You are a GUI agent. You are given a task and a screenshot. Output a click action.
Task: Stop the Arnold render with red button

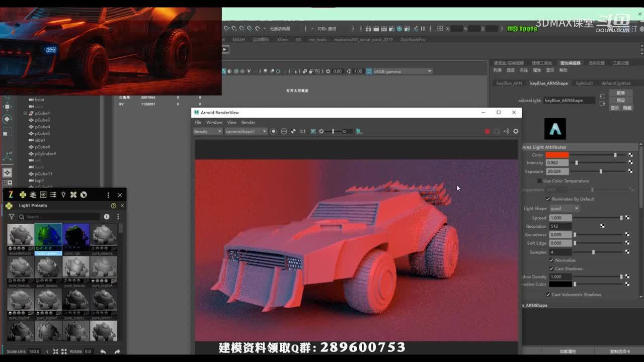(487, 131)
